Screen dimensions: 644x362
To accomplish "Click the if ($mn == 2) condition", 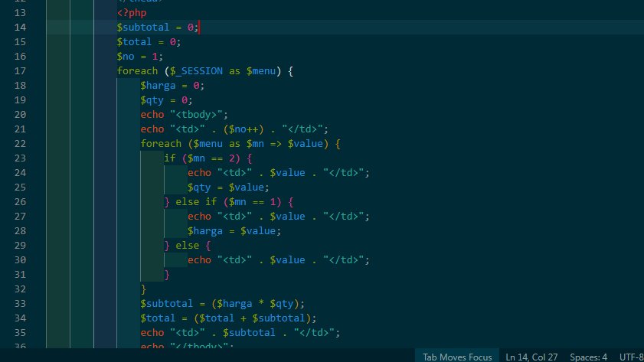I will point(208,158).
